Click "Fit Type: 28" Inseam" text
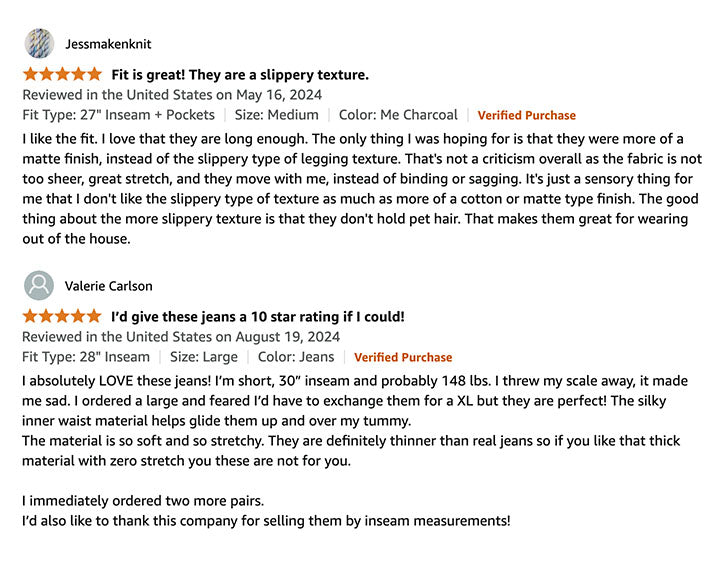This screenshot has height=569, width=726. [86, 357]
